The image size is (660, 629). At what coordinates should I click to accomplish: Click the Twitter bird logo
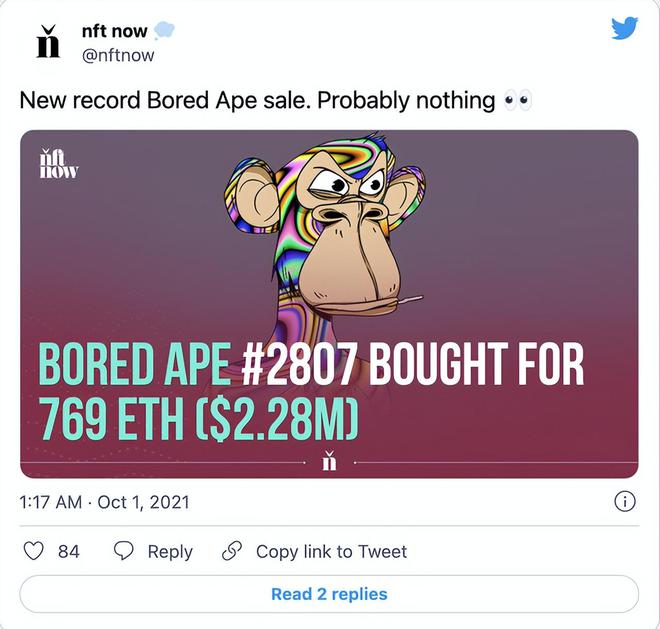[625, 29]
